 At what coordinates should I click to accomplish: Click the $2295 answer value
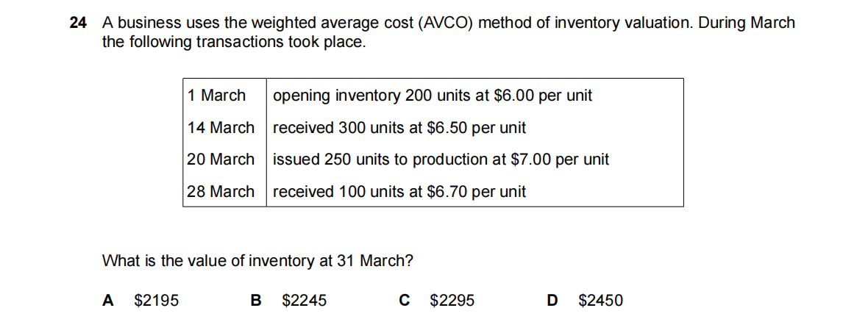point(452,300)
